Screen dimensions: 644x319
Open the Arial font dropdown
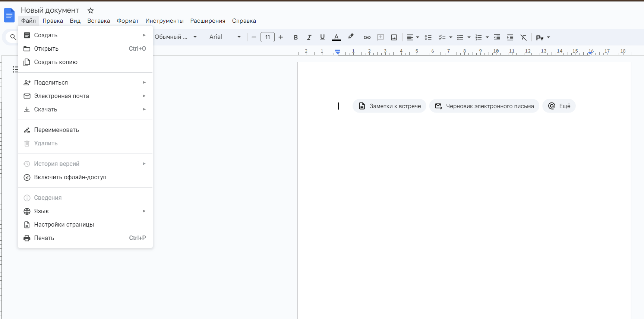click(225, 37)
